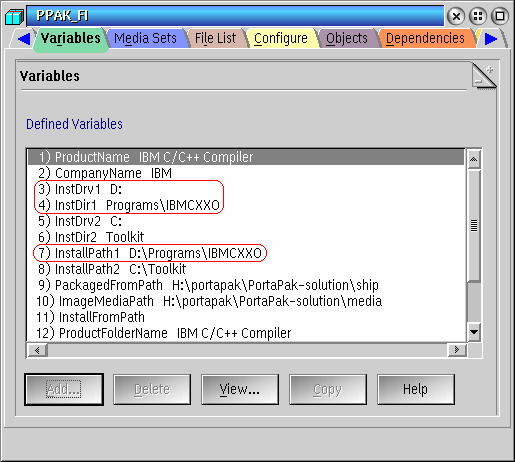
Task: Open the Objects tab
Action: (347, 38)
